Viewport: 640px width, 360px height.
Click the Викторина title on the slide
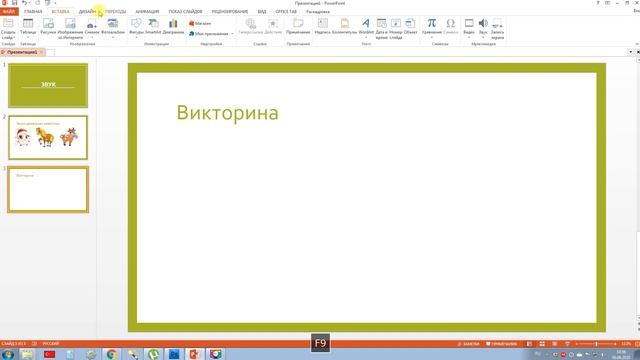click(x=227, y=113)
